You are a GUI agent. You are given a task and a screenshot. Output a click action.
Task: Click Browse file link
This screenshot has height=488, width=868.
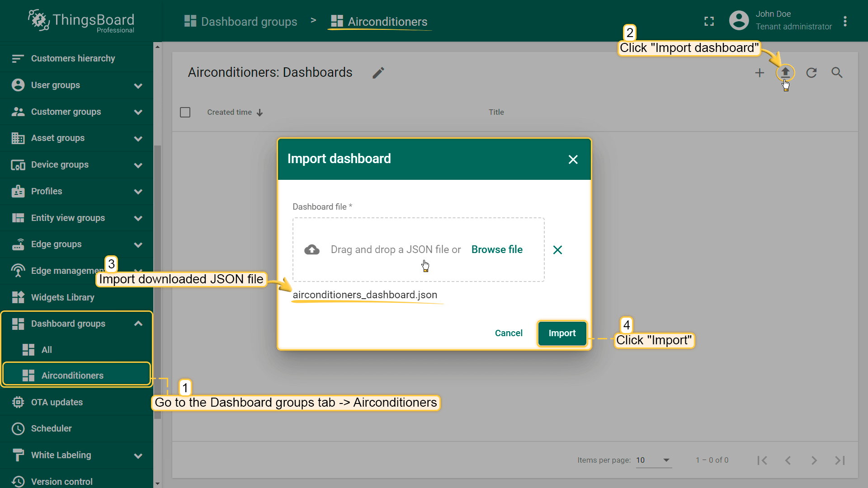click(x=497, y=249)
